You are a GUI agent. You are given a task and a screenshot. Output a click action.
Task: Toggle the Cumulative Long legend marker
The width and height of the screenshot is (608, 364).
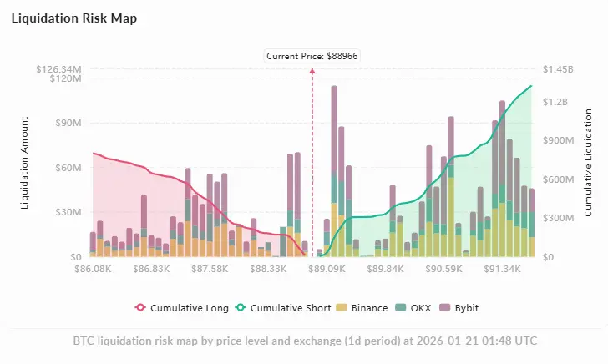[x=140, y=308]
